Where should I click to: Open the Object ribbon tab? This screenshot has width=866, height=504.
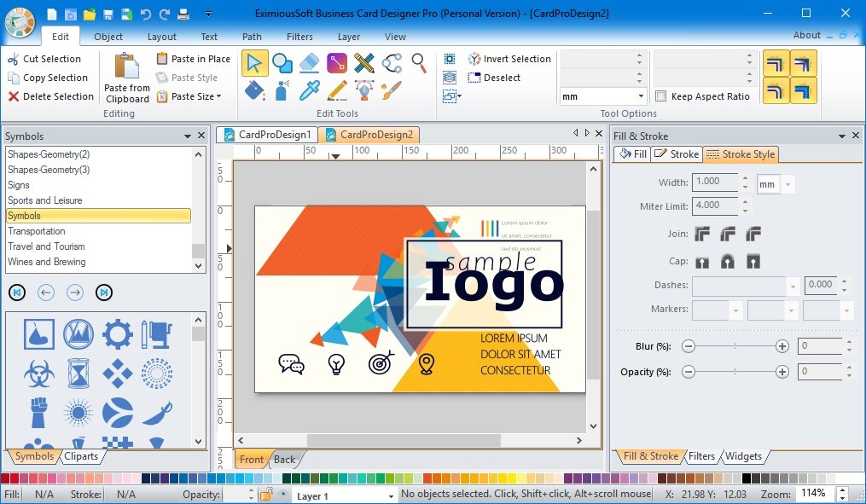point(108,37)
